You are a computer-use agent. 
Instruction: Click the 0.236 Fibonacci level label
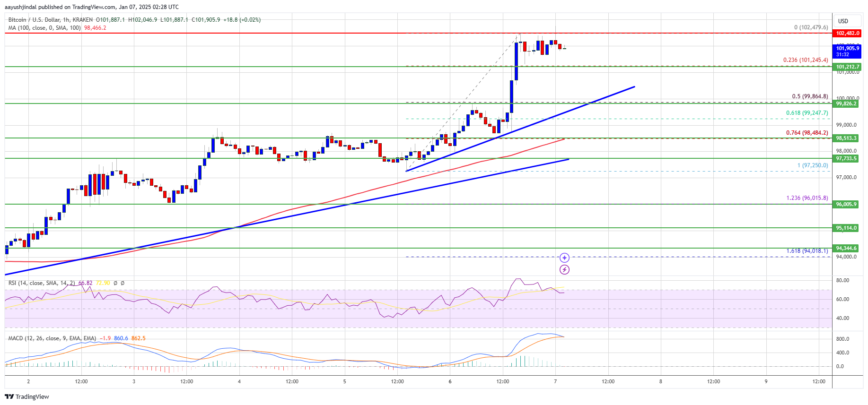[x=806, y=60]
